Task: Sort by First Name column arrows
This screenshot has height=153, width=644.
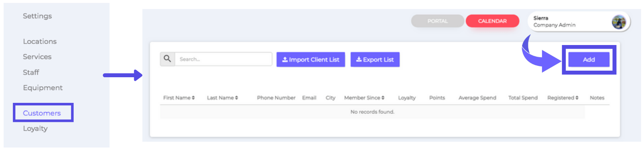Action: (193, 98)
